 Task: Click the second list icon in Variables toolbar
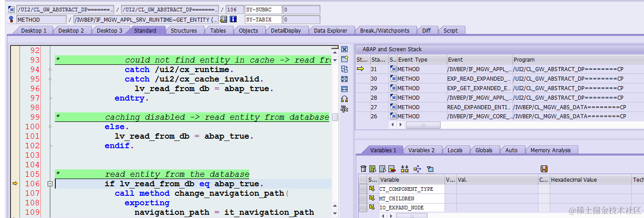pyautogui.click(x=382, y=169)
